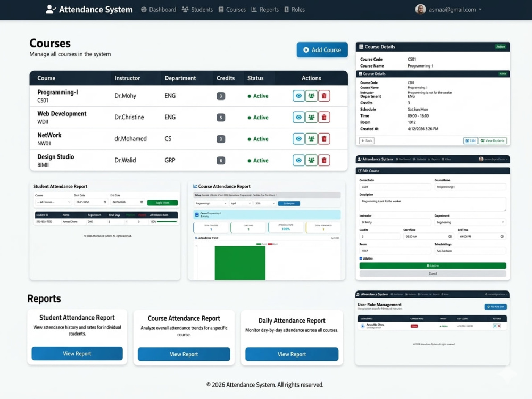This screenshot has height=399, width=532.
Task: Click the Room field showing 1012
Action: pyautogui.click(x=395, y=251)
